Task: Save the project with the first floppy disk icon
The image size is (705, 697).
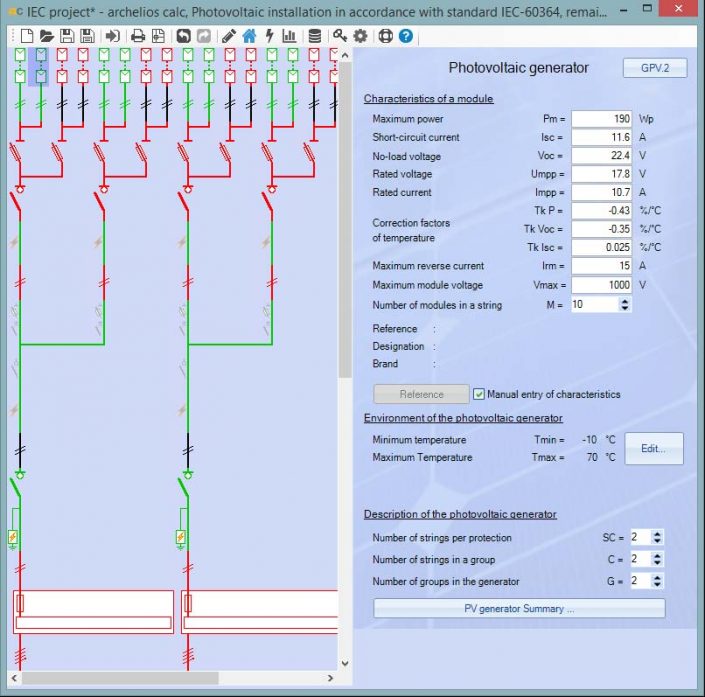Action: 67,36
